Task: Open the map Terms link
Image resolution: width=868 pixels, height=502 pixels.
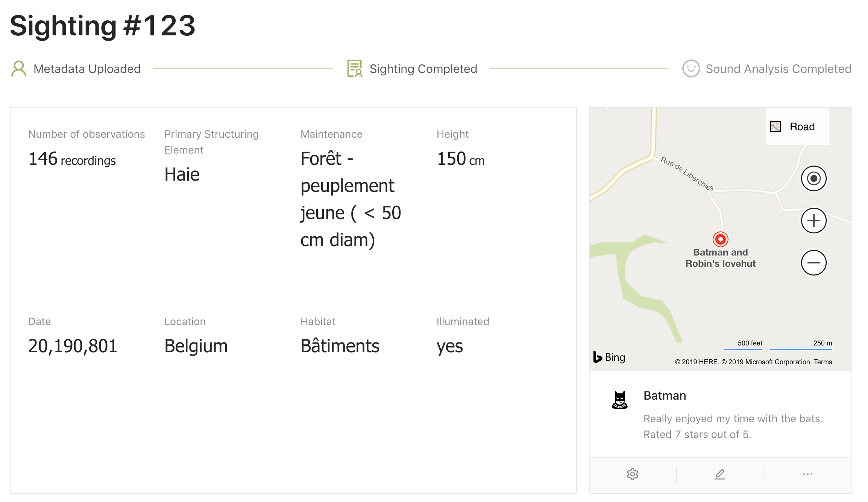Action: 823,362
